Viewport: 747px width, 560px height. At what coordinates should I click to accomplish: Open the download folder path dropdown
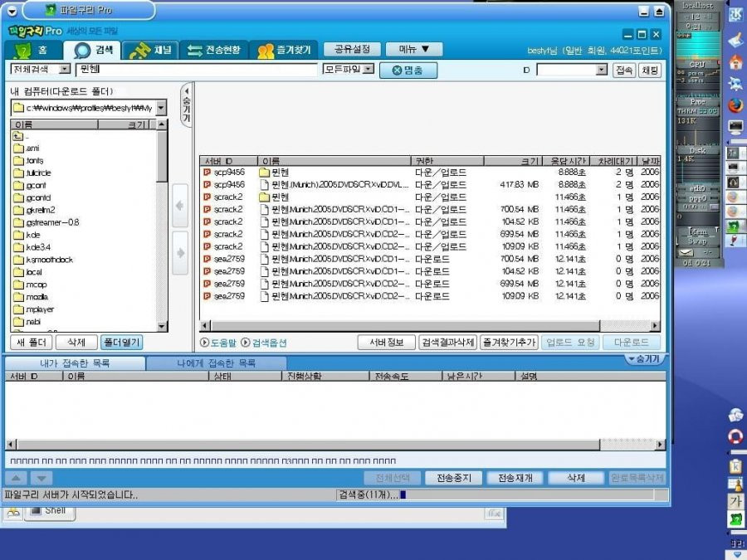[161, 108]
